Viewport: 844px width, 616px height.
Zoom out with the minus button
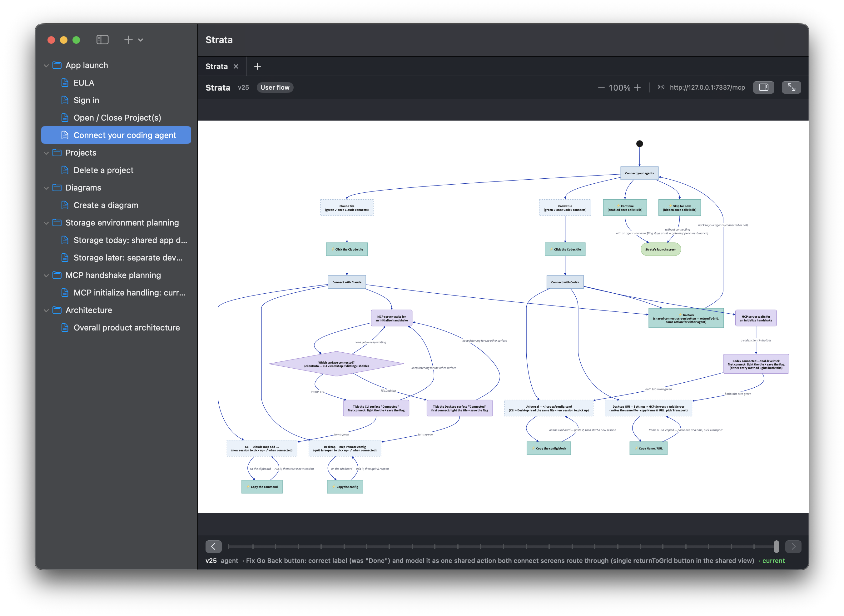tap(601, 88)
